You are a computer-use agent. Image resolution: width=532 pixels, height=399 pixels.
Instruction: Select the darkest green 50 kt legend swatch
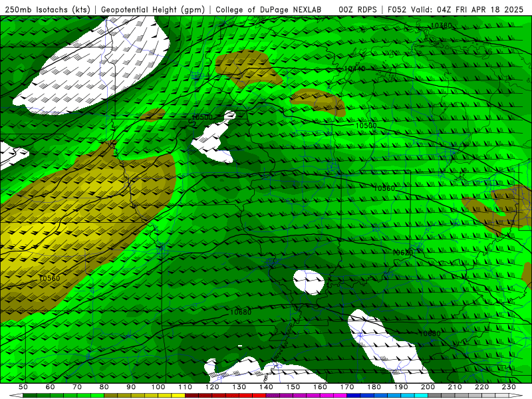point(29,396)
